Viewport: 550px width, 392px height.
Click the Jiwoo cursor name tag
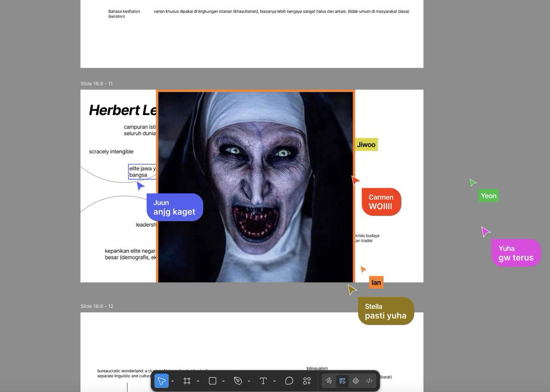tap(366, 145)
